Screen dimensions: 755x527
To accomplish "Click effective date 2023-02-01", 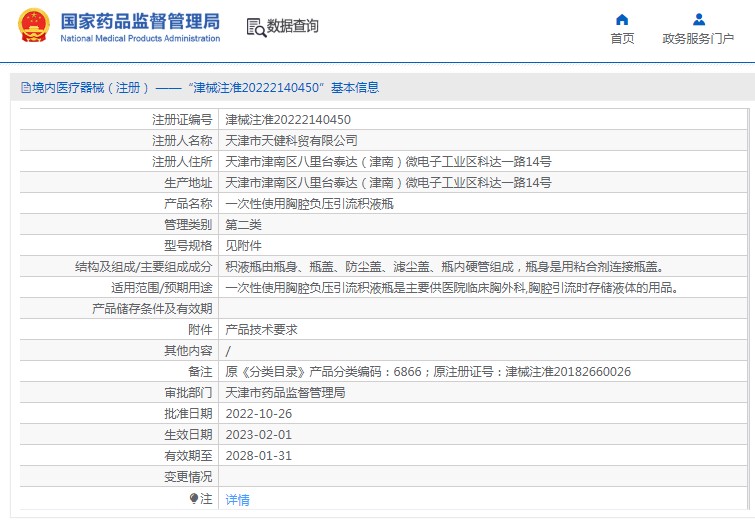I will coord(259,435).
